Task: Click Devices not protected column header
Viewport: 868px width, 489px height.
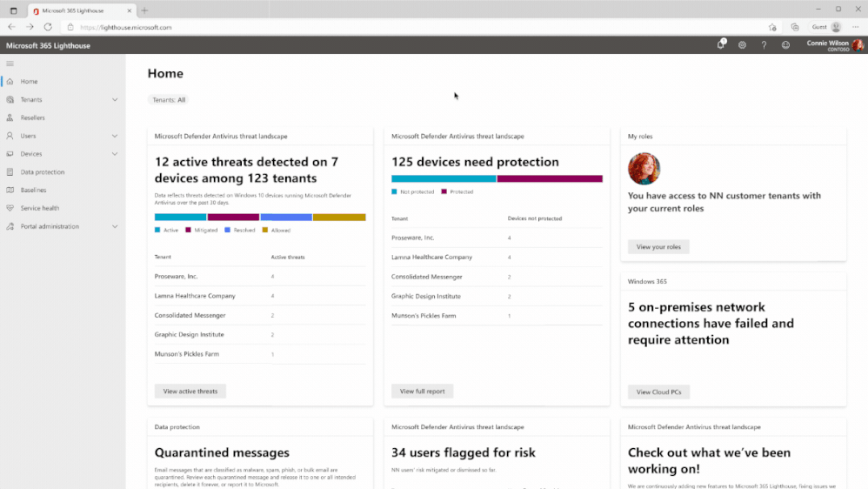Action: coord(535,218)
